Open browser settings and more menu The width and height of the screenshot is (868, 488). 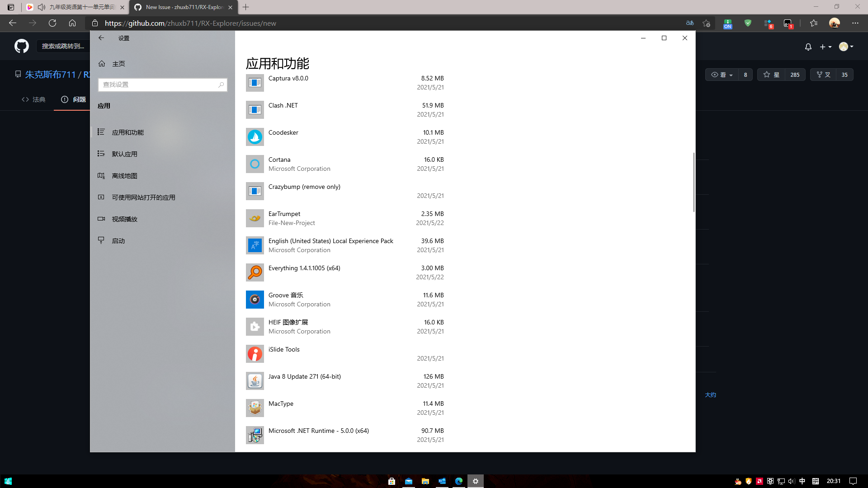855,23
